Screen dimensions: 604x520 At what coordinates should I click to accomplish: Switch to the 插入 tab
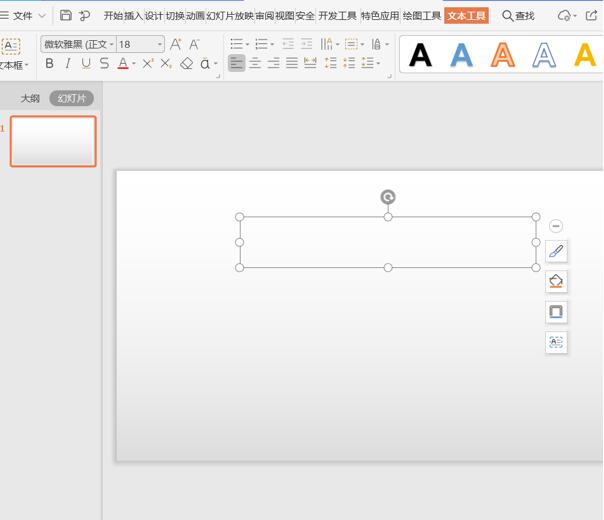(x=134, y=16)
